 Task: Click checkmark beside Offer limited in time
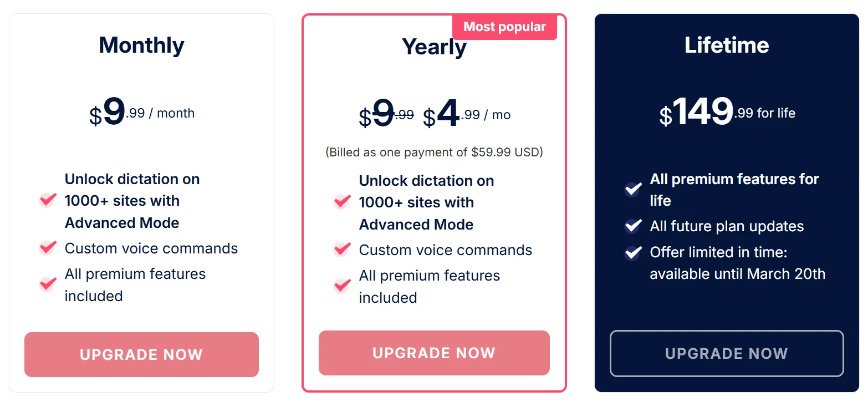click(x=633, y=253)
